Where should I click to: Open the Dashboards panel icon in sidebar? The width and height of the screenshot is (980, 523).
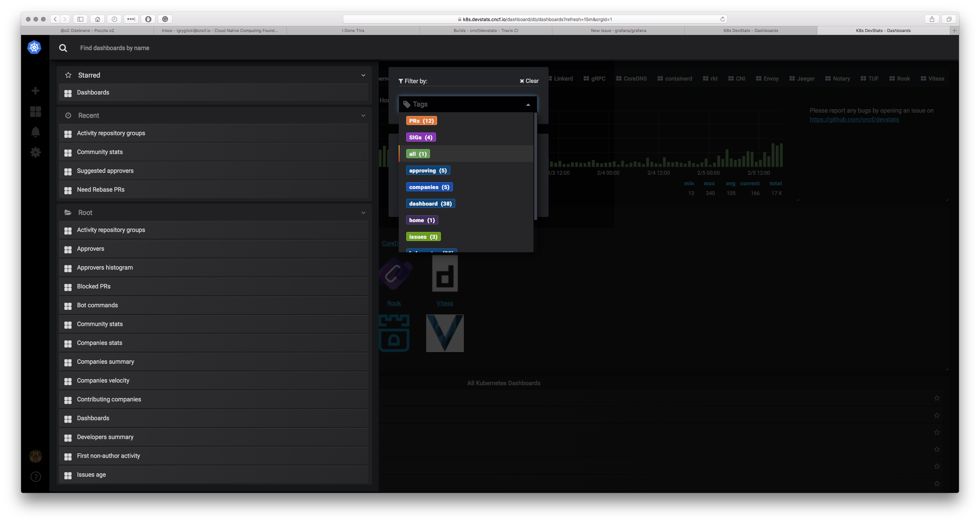35,111
